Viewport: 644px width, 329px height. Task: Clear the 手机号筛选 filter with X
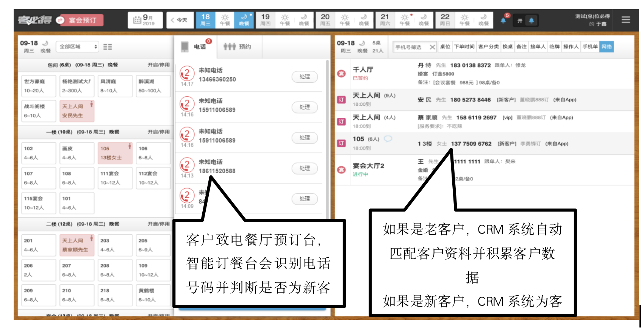(x=432, y=47)
